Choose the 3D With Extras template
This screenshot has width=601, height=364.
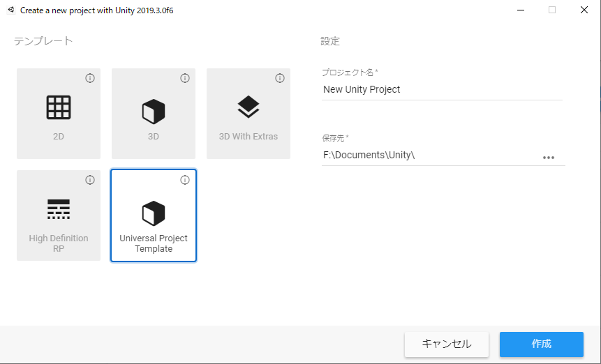tap(248, 114)
